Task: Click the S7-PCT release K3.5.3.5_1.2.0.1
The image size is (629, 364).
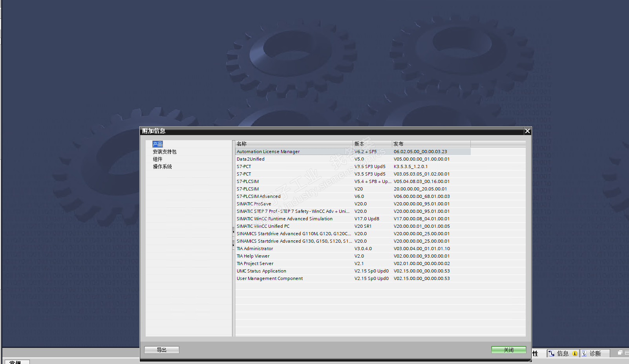Action: pos(411,166)
